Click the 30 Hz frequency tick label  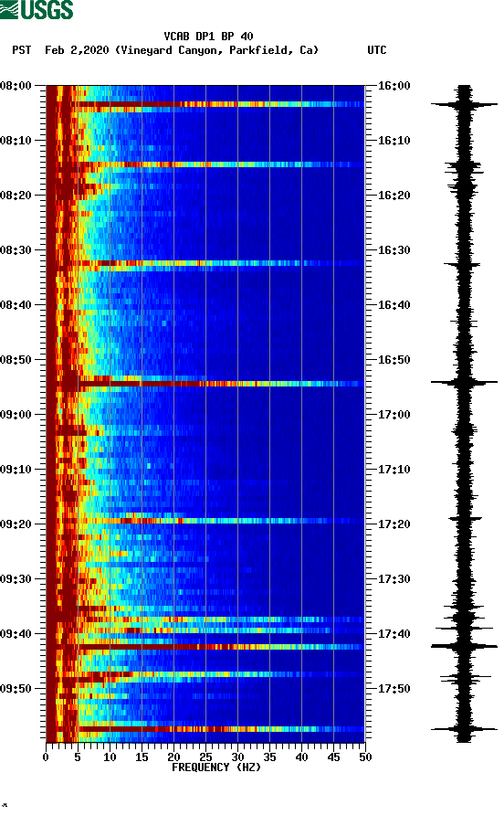(237, 757)
